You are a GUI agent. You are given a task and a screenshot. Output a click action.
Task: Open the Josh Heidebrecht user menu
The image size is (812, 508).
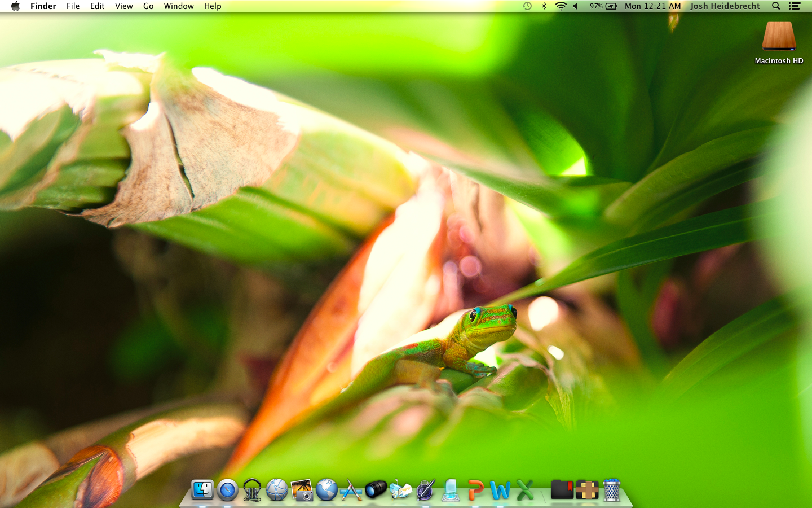(x=725, y=6)
